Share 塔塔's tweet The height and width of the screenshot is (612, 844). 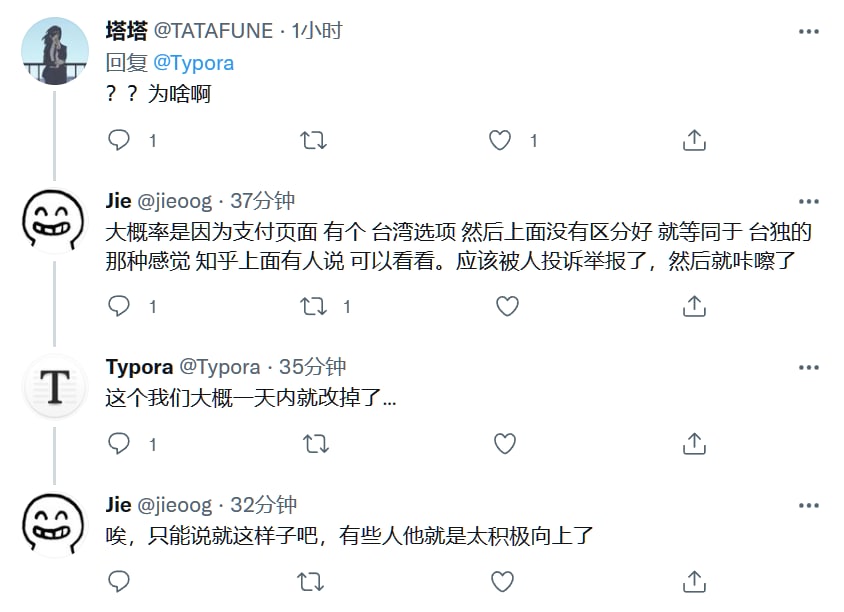(x=694, y=141)
